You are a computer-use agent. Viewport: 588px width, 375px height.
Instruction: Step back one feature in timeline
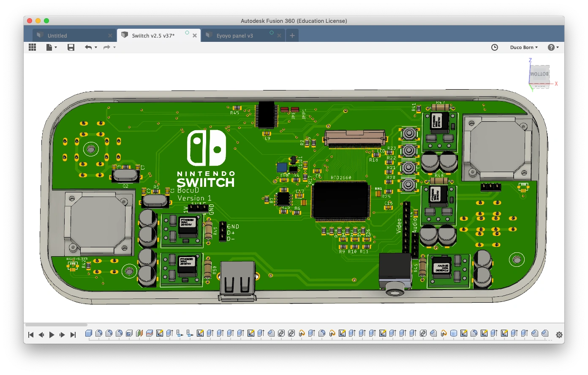click(x=41, y=335)
